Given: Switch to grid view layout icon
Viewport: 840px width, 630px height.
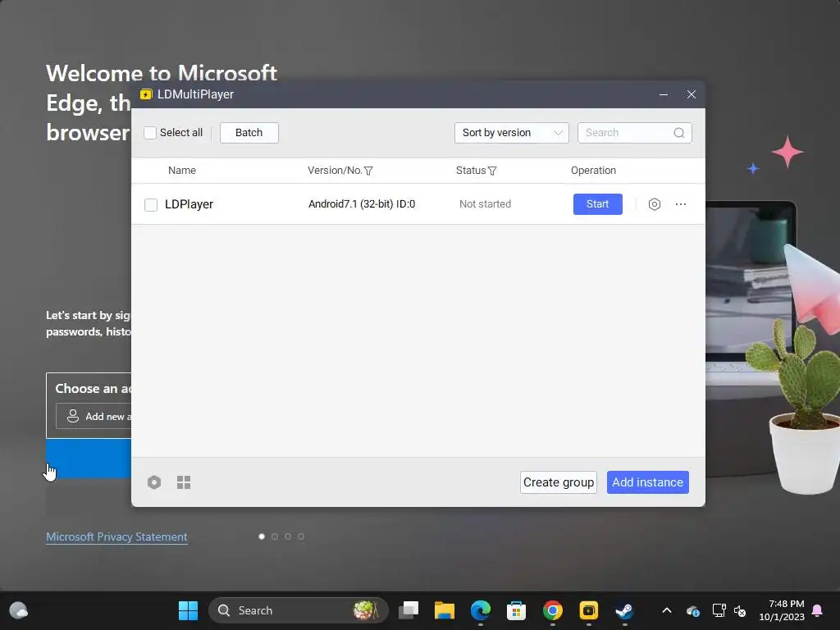Looking at the screenshot, I should pyautogui.click(x=184, y=482).
